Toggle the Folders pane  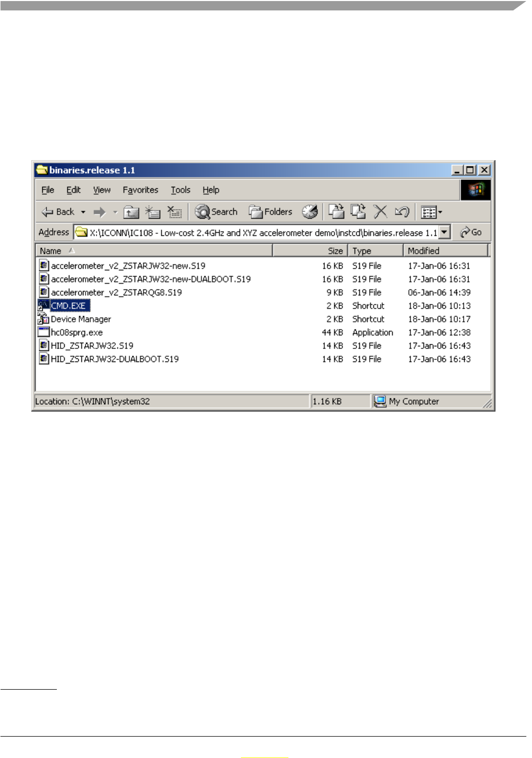tap(270, 212)
